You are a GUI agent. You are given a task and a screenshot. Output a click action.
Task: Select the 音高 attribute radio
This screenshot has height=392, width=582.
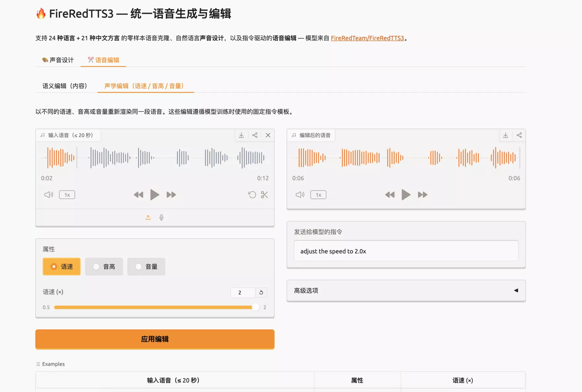click(x=104, y=267)
